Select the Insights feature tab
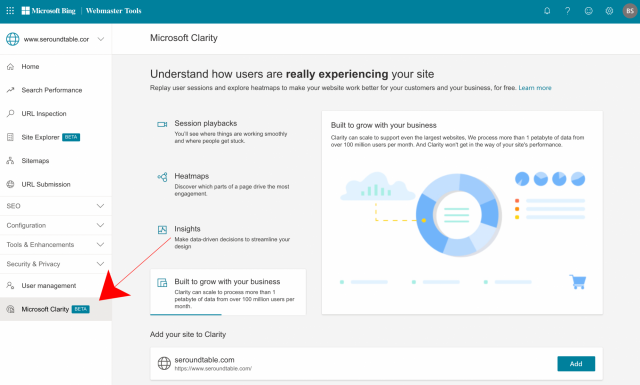Screen dimensions: 640x385 pos(228,237)
